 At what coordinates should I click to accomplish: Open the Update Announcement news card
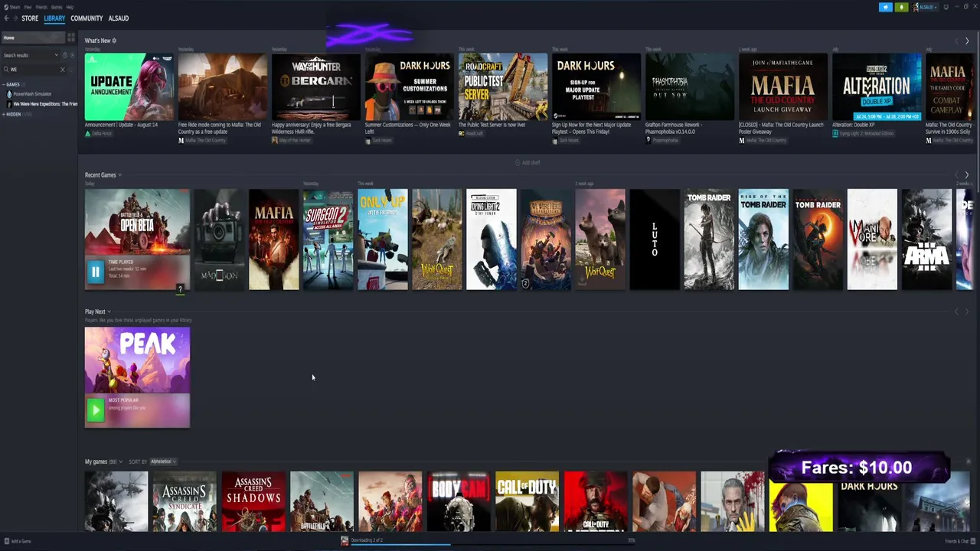pos(129,86)
